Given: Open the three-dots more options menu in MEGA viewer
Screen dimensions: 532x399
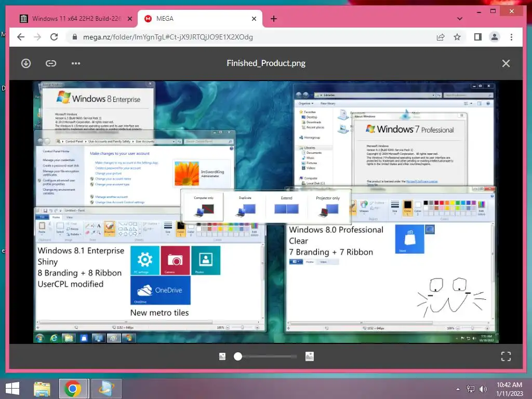Looking at the screenshot, I should pos(76,63).
